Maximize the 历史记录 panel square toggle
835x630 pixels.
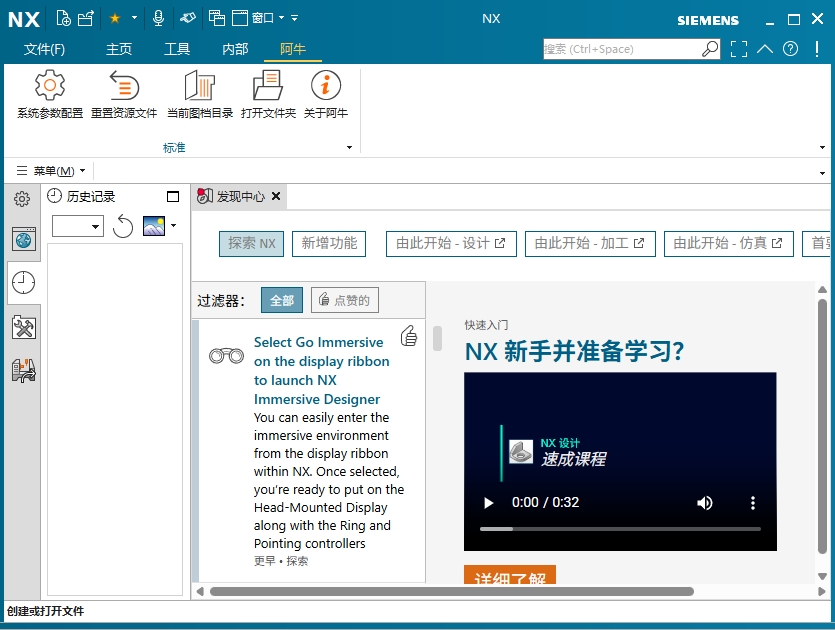point(173,197)
